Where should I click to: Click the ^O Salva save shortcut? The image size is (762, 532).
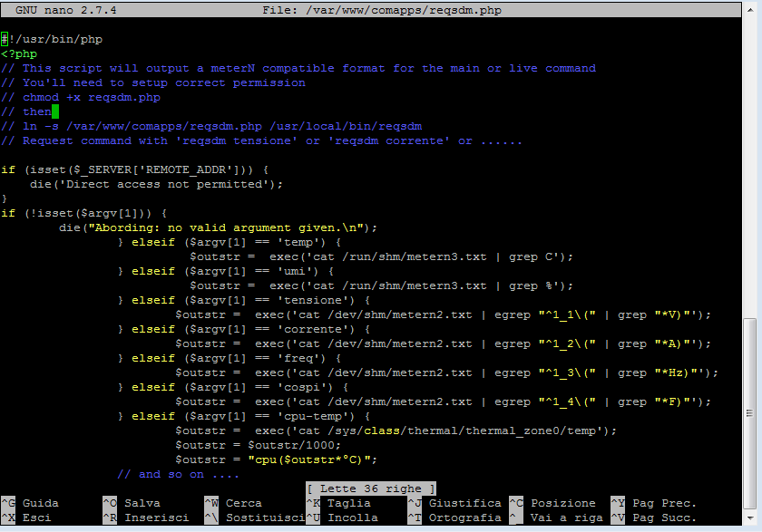132,503
